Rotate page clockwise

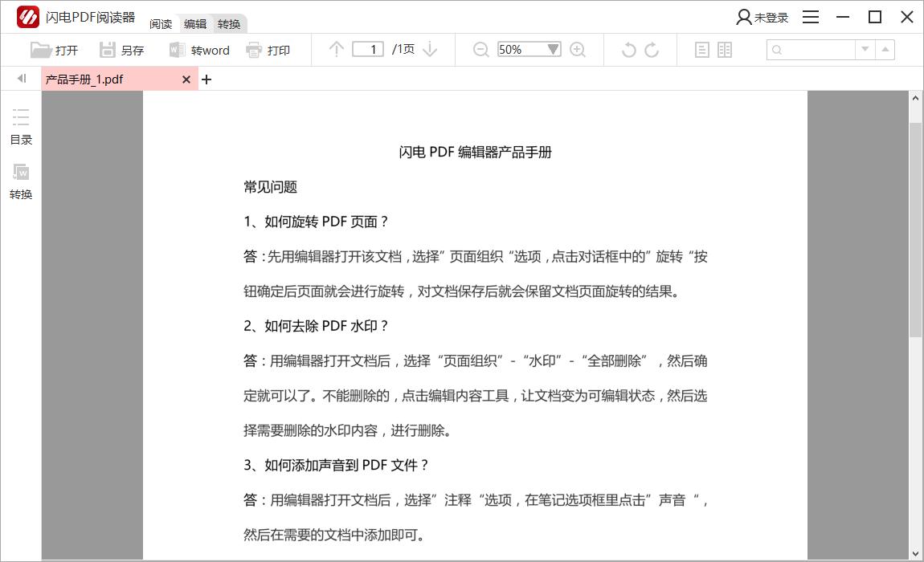pos(652,50)
